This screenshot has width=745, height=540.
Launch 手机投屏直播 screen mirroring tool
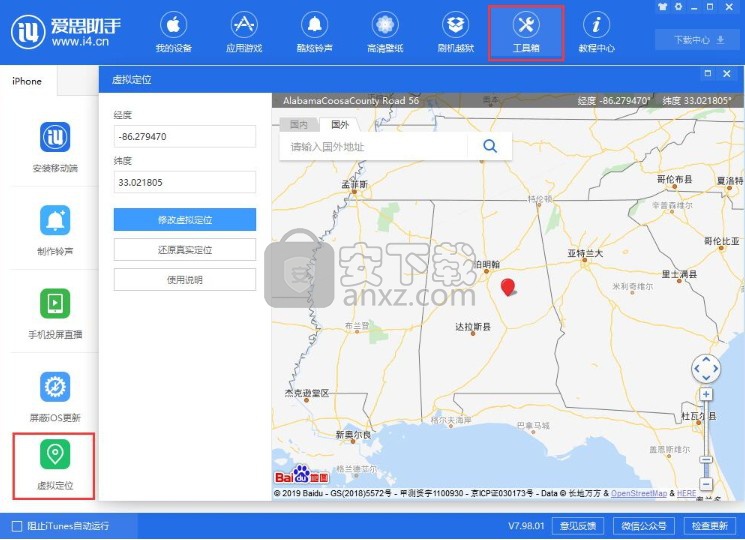pyautogui.click(x=55, y=313)
